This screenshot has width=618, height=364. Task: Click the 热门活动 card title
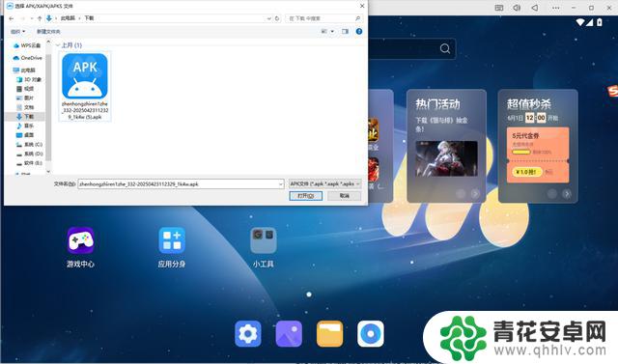click(x=437, y=104)
